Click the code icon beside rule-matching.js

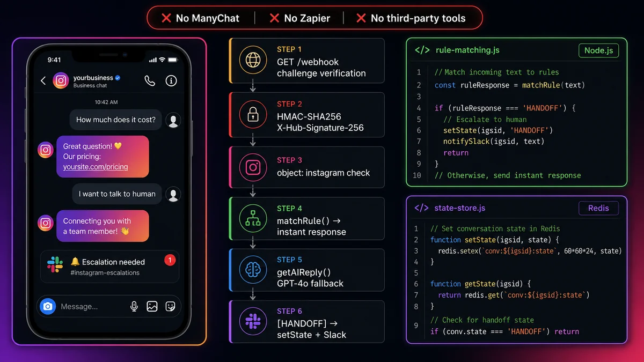[x=422, y=50]
